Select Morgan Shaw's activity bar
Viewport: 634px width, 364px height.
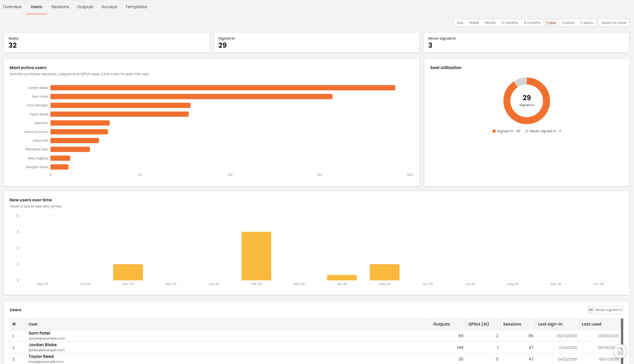59,167
